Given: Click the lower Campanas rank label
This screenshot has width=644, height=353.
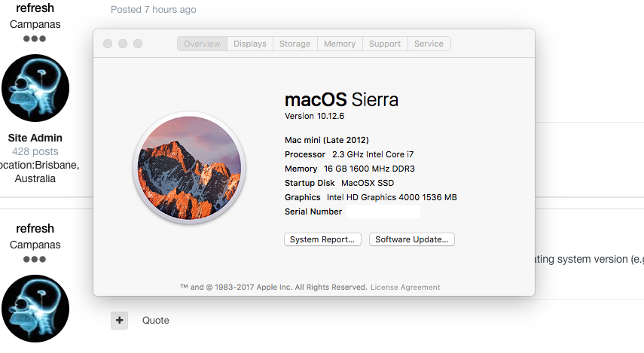Looking at the screenshot, I should click(35, 245).
